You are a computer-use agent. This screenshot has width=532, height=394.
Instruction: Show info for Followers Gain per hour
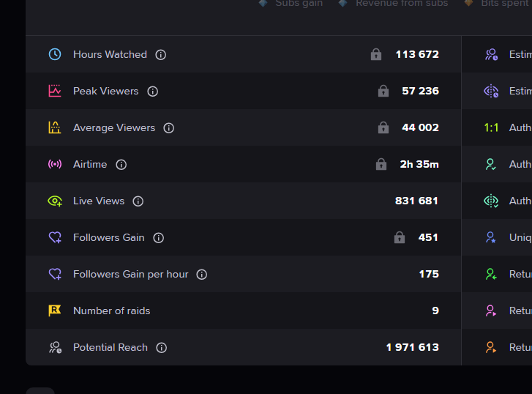click(x=202, y=274)
